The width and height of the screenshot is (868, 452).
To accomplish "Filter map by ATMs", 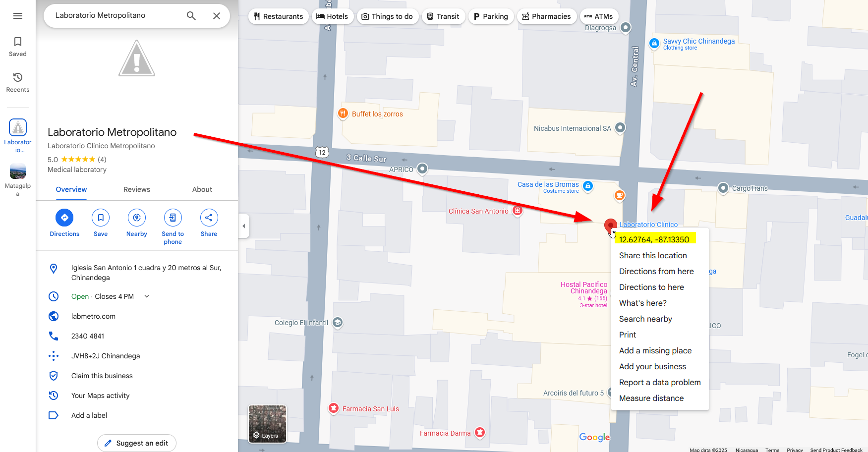I will coord(599,16).
